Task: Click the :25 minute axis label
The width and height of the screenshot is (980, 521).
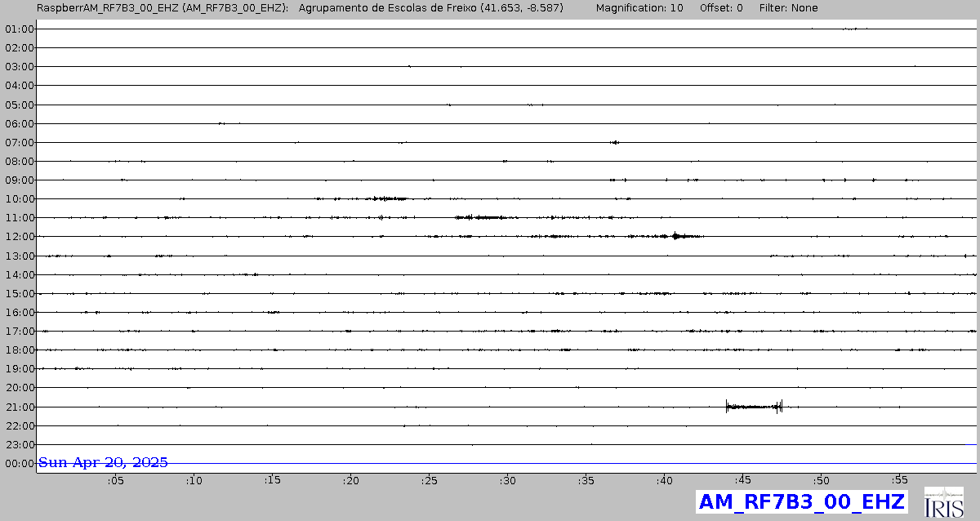Action: coord(429,480)
